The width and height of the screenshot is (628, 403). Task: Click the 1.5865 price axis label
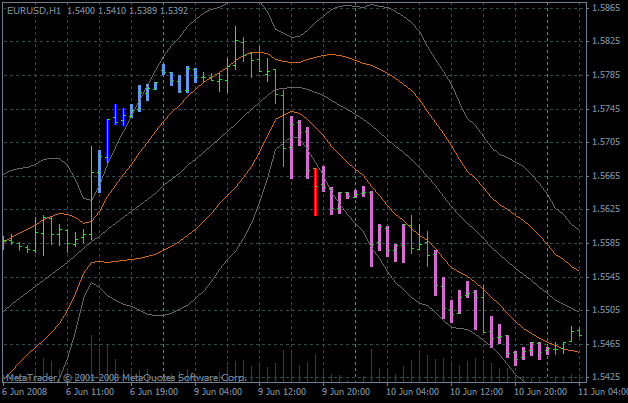tap(603, 8)
